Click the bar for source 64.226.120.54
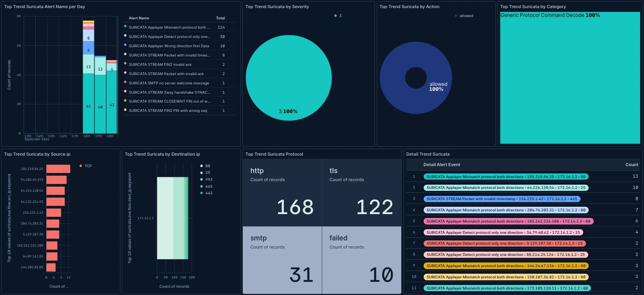The height and width of the screenshot is (295, 644). point(55,190)
